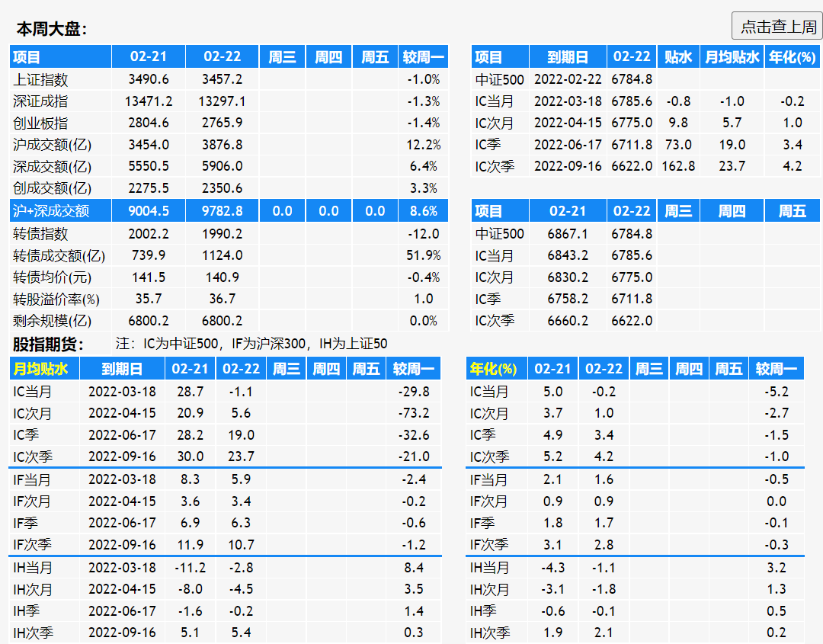Click 30.0 value for IC次季 月均贴水

point(190,457)
